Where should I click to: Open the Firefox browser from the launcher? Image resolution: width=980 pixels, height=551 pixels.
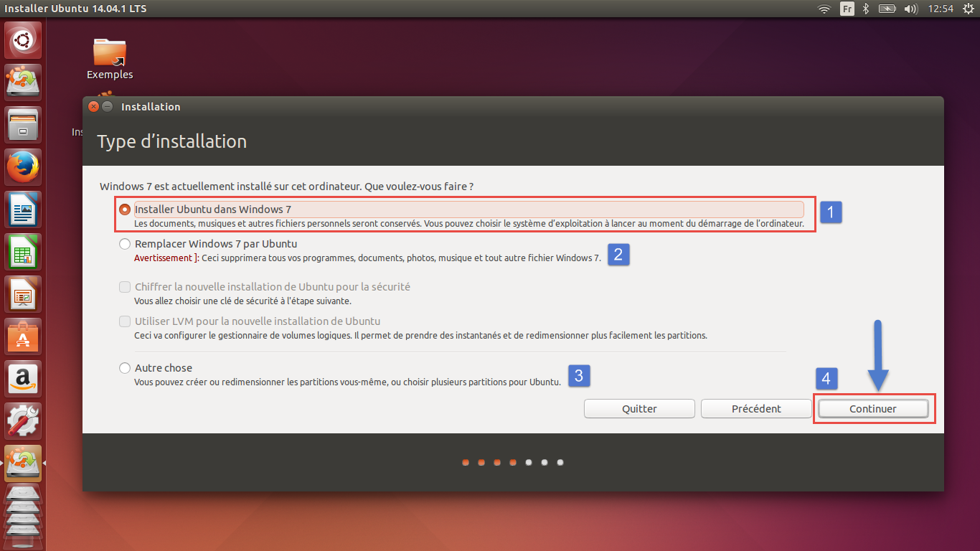pos(24,168)
